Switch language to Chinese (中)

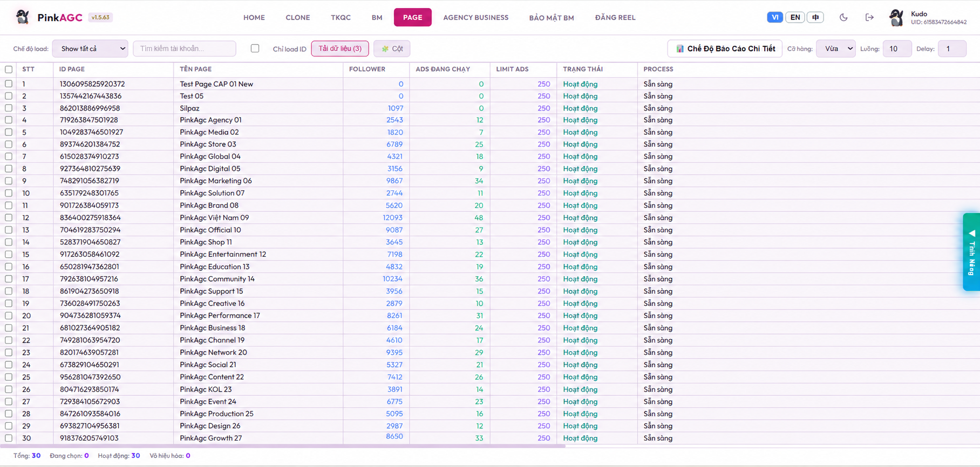[815, 17]
